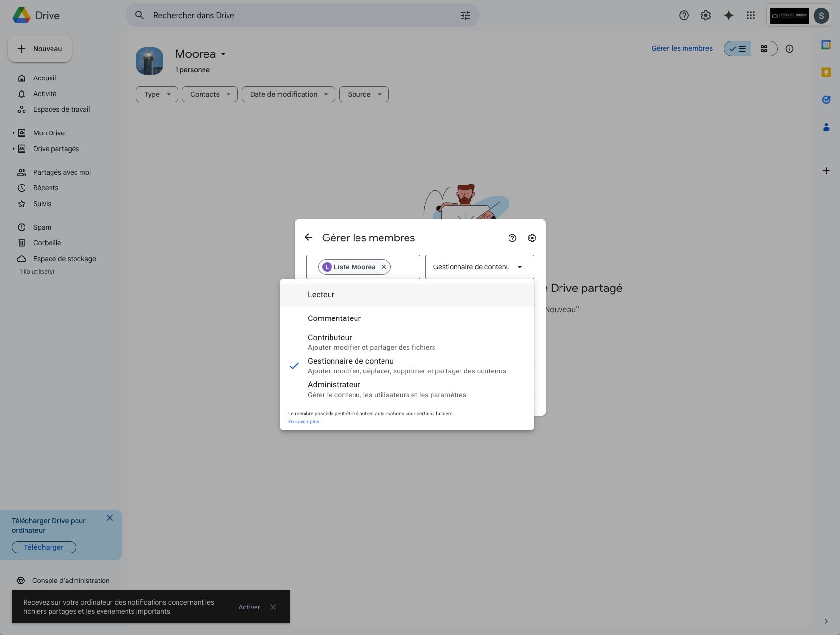
Task: Open the settings gear in members dialog
Action: coord(532,238)
